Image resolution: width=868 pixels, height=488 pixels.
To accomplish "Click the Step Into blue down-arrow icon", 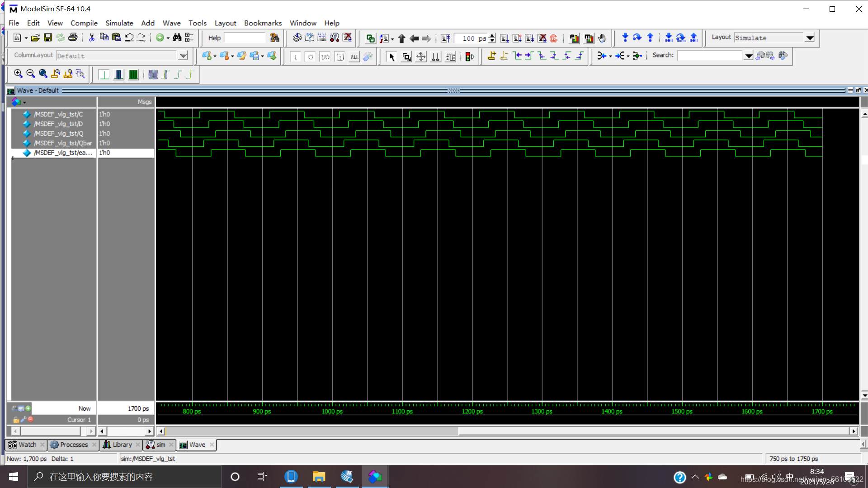I will 625,38.
